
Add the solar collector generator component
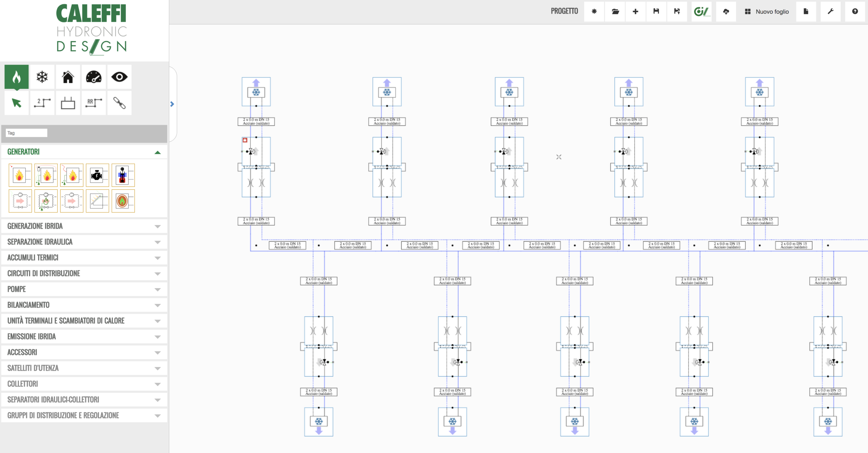tap(97, 201)
